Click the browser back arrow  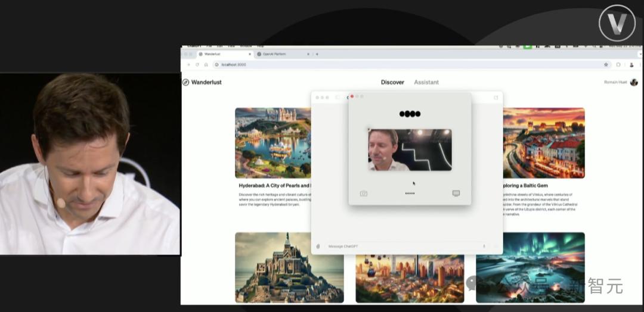188,64
